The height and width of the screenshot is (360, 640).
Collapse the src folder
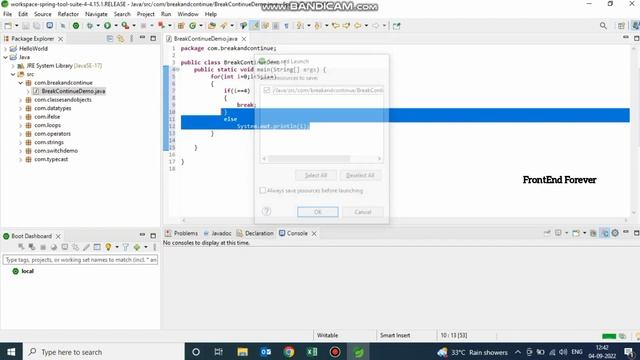tap(13, 74)
